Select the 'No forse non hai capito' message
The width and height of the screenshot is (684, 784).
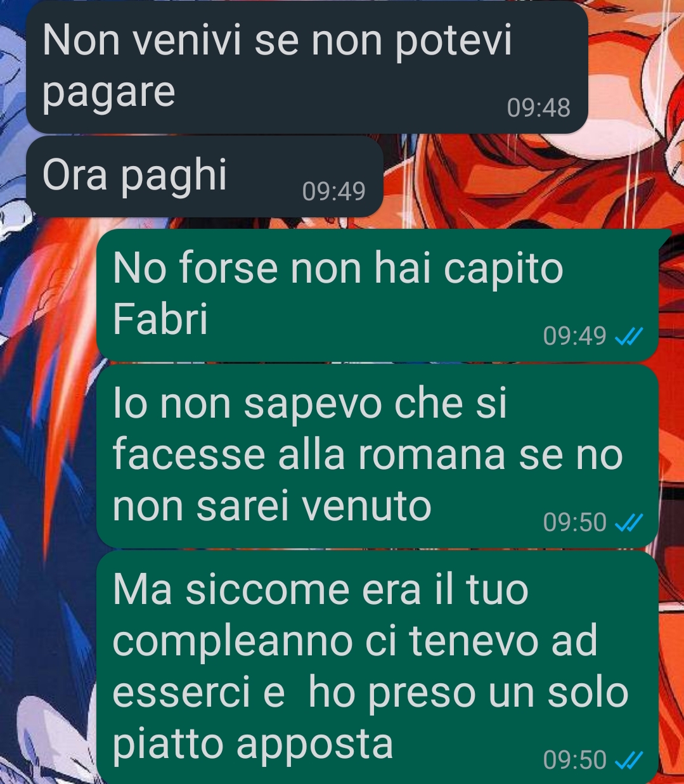point(378,295)
